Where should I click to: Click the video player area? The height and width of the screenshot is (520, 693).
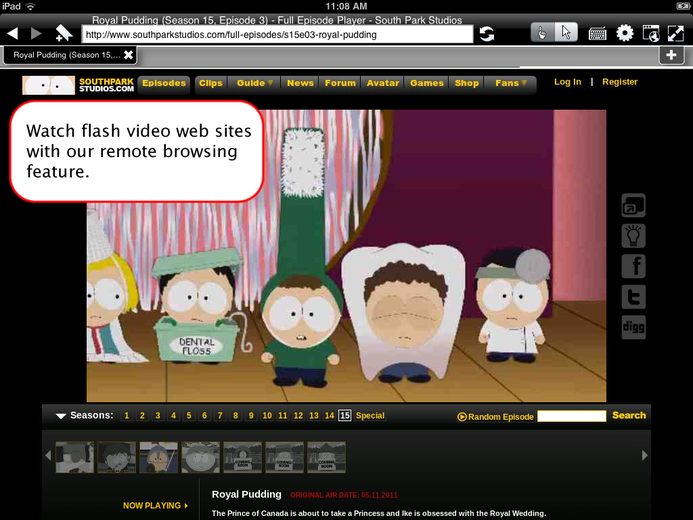point(346,256)
